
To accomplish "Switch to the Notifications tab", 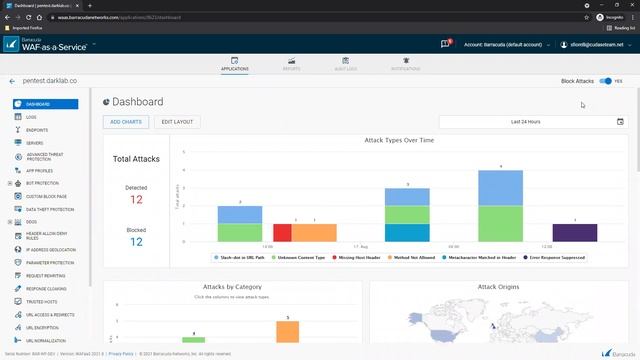I will 406,64.
